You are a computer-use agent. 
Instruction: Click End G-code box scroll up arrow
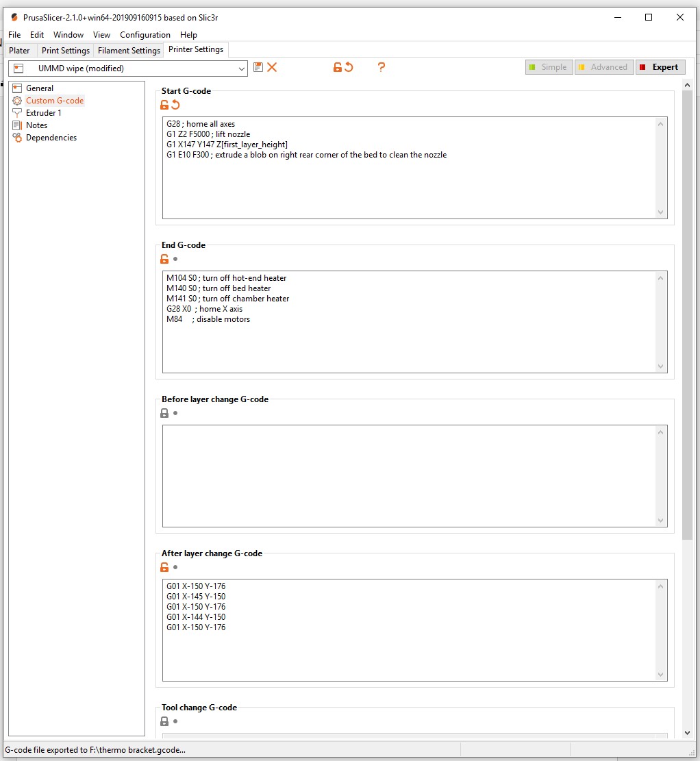coord(661,278)
